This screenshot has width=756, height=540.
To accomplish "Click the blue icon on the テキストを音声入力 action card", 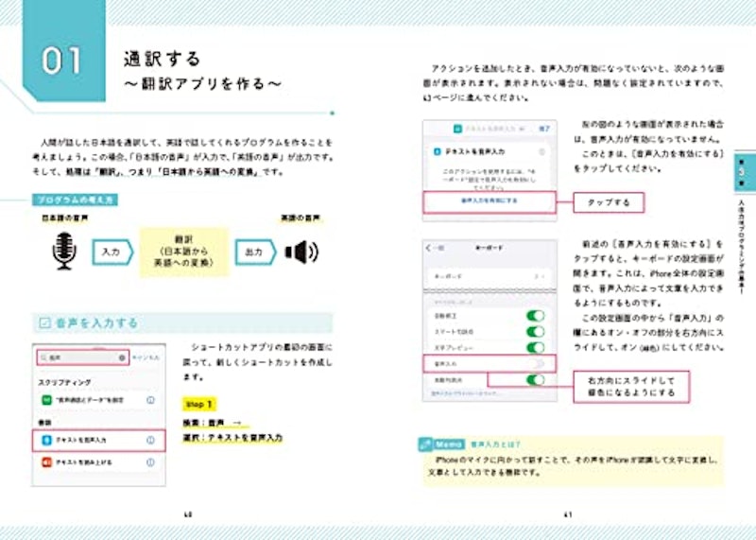I will [x=438, y=151].
